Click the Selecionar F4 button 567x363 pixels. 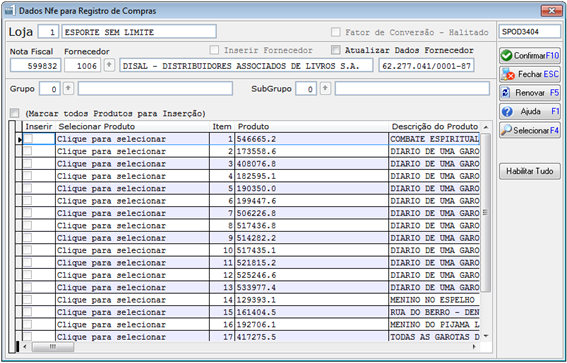click(530, 131)
